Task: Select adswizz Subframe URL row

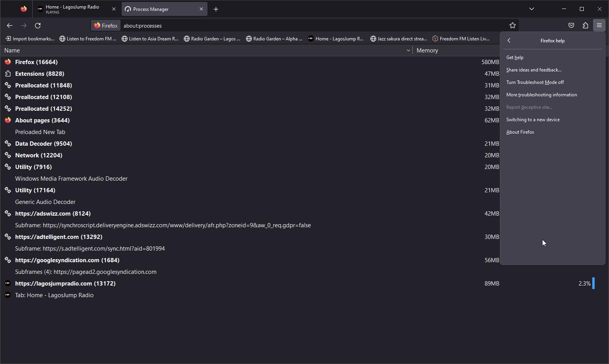Action: [250, 225]
